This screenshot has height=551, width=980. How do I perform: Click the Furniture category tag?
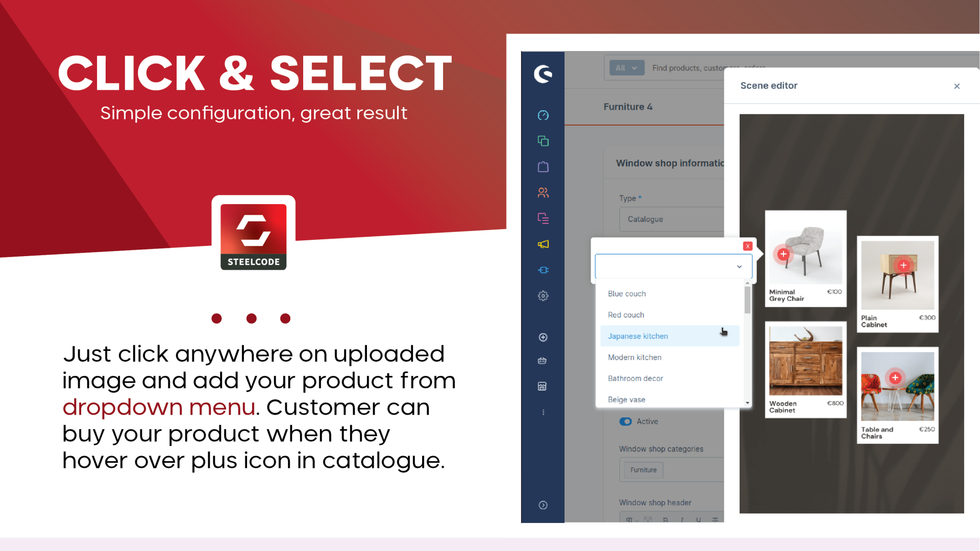644,469
